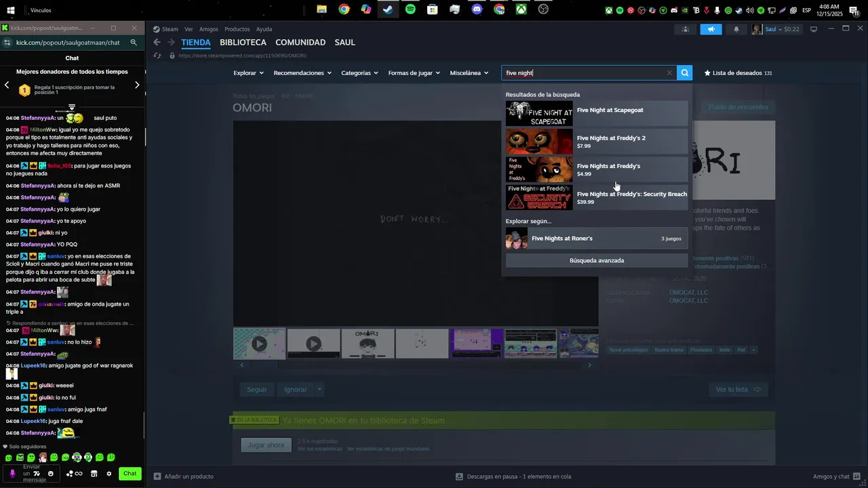Send message with green Chat button
868x488 pixels.
(130, 474)
